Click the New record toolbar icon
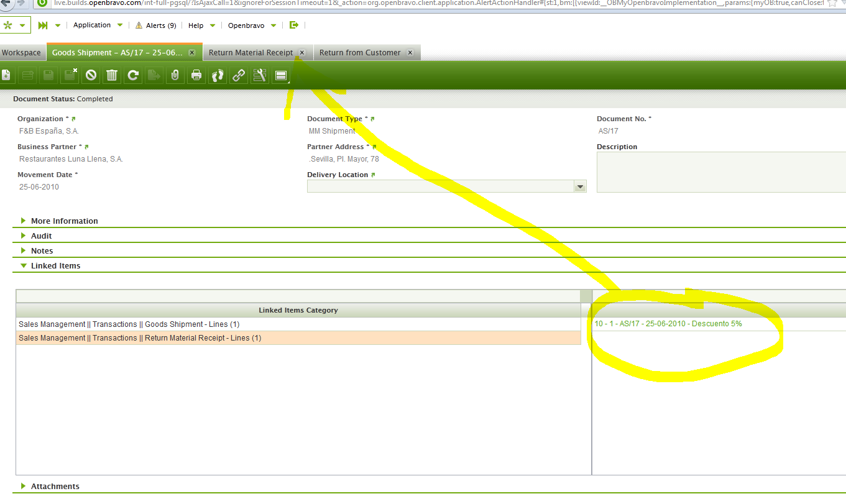 (6, 75)
